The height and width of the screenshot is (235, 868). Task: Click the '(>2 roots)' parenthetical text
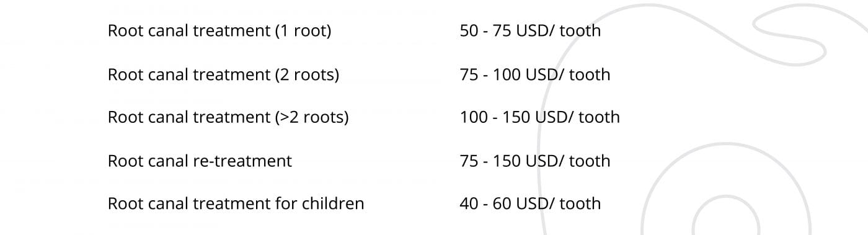pyautogui.click(x=311, y=117)
